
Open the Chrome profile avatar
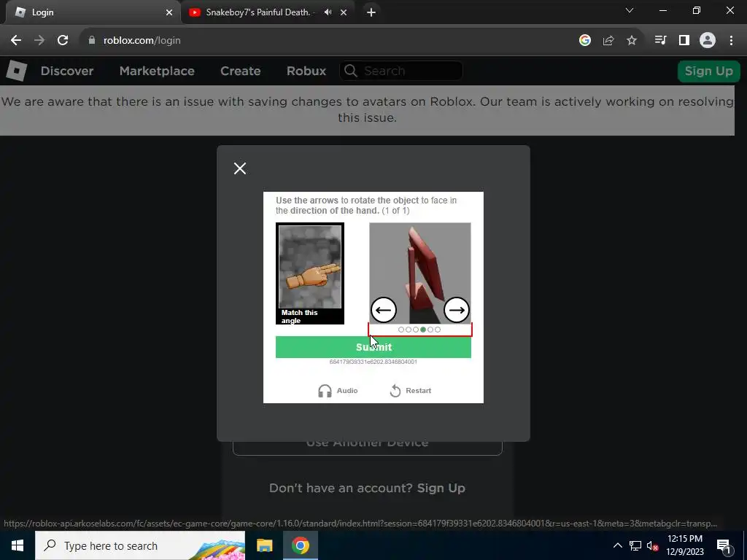(x=708, y=41)
